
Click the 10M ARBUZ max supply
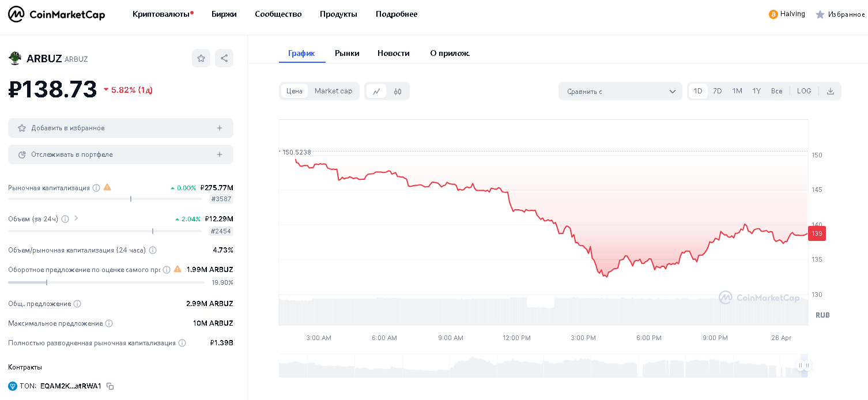[x=213, y=323]
